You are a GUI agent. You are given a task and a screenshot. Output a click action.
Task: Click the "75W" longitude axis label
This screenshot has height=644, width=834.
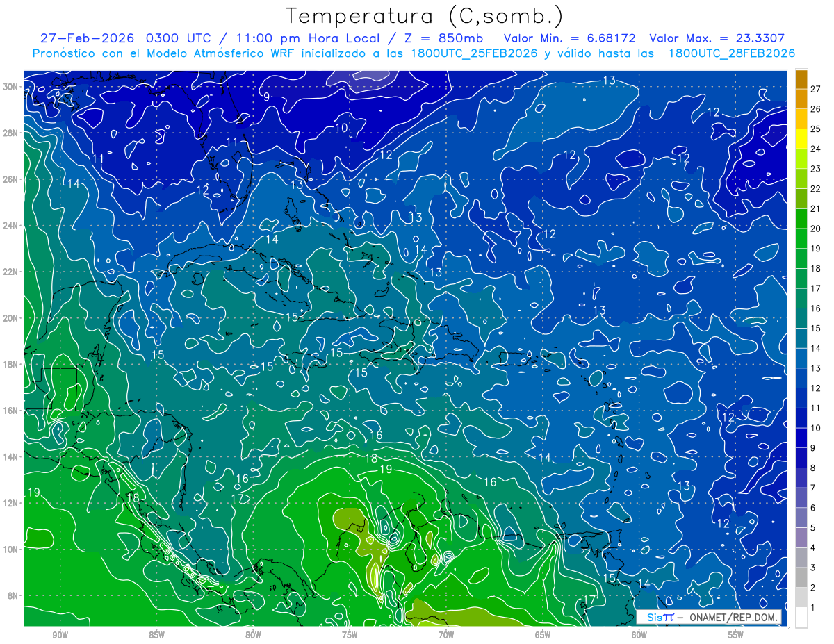350,635
